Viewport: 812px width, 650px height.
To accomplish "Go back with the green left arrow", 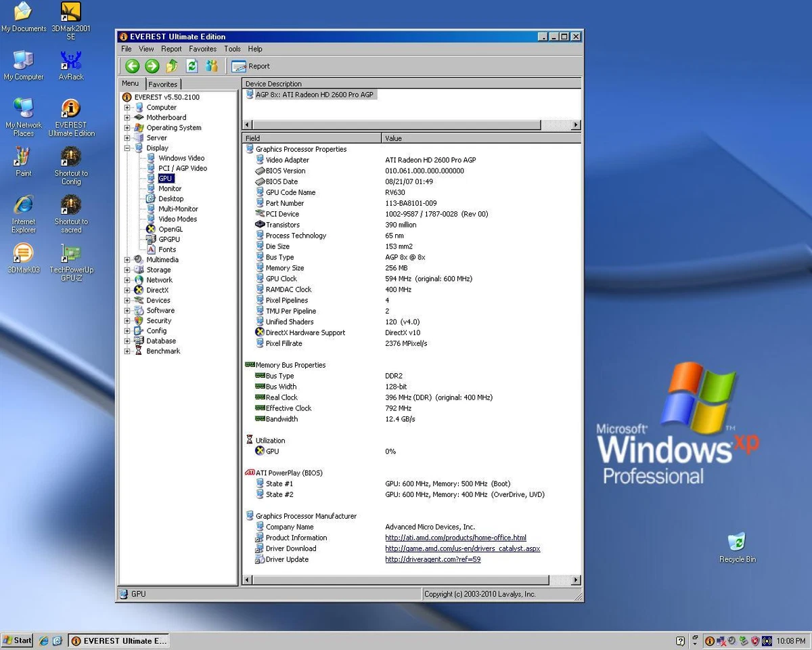I will 133,66.
